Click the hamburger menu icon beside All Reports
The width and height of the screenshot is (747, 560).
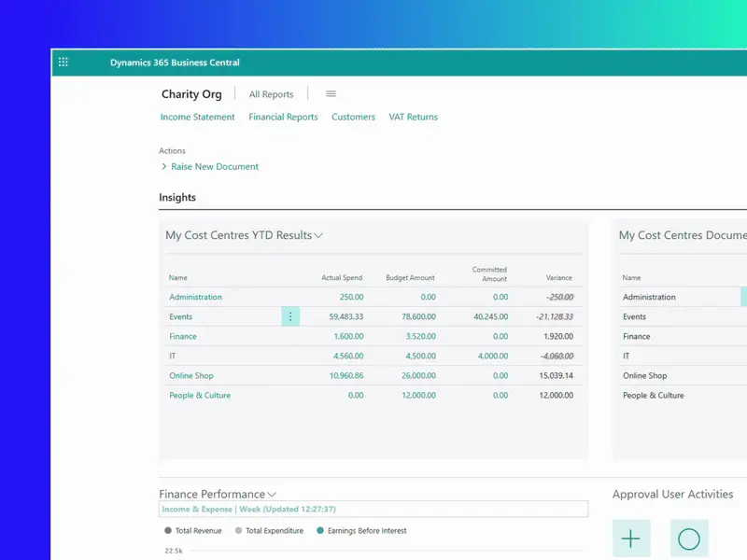331,94
